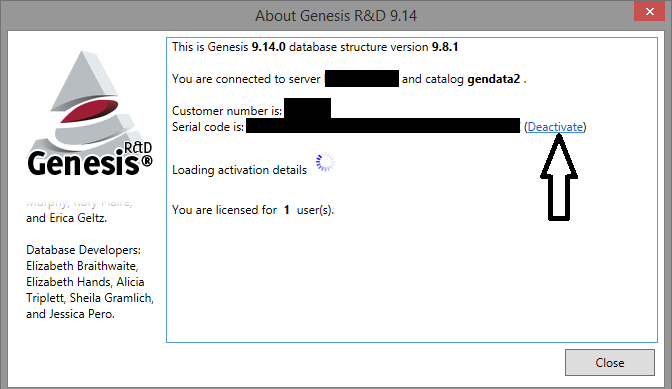Click 'You are connected to server' text

pyautogui.click(x=246, y=79)
